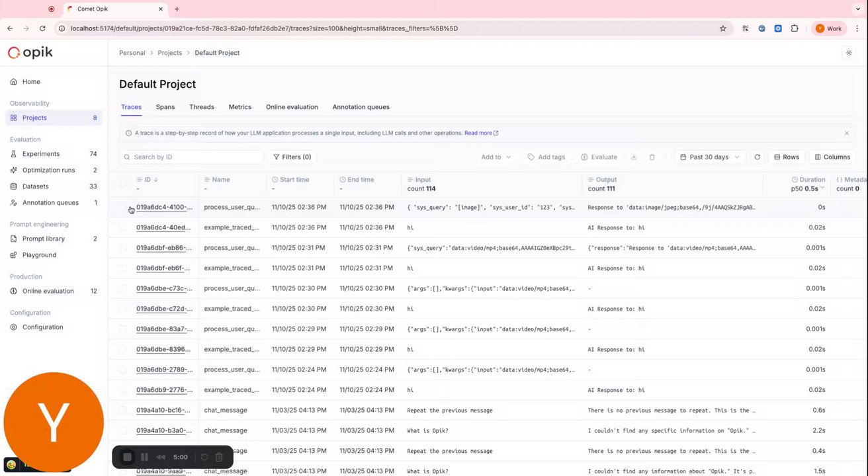Check the row for trace 019a6dbf-eb6f
This screenshot has height=476, width=868.
(x=122, y=268)
